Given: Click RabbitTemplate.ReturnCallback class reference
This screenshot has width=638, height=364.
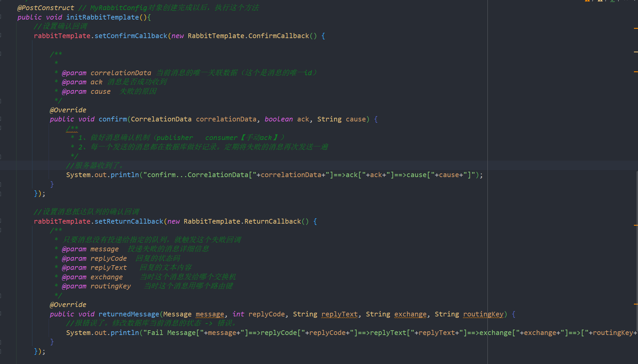Looking at the screenshot, I should (242, 221).
